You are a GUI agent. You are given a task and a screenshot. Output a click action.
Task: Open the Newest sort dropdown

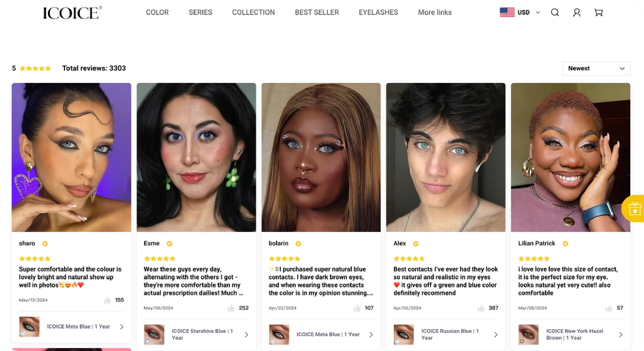pos(596,68)
